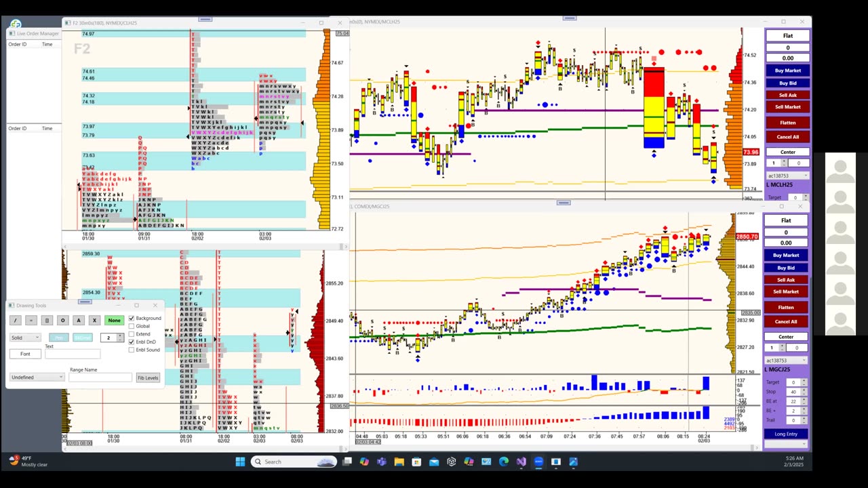Click the Font button
Screen dimensions: 868x488
click(25, 354)
